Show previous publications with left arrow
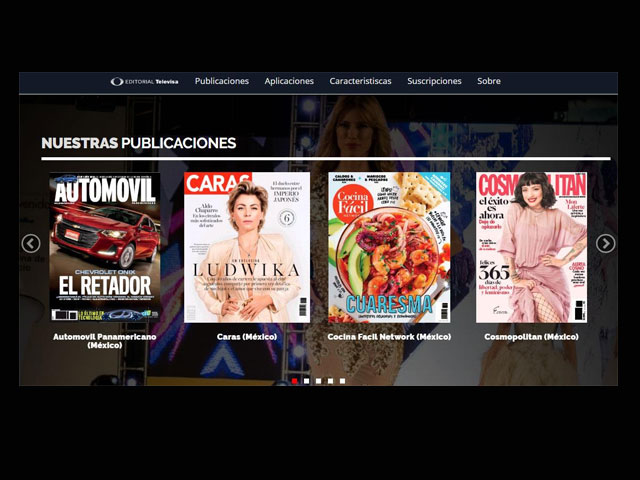Image resolution: width=640 pixels, height=480 pixels. pyautogui.click(x=31, y=244)
